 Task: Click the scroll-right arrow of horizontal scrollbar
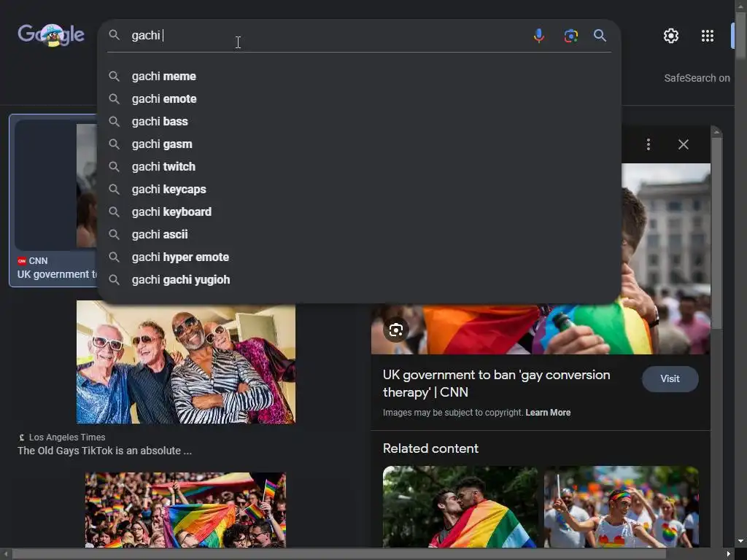(x=729, y=554)
